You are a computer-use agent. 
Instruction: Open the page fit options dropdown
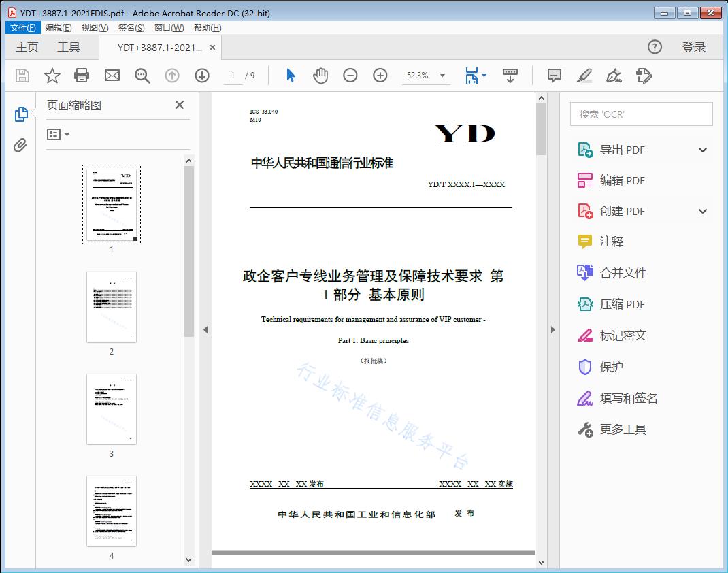pos(475,76)
